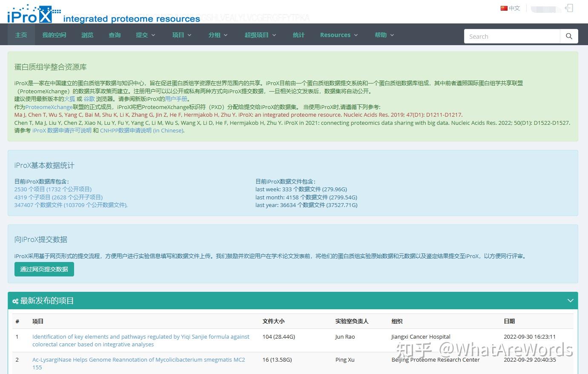Click the 向iProX提交数据 heading
This screenshot has width=588, height=374.
[x=41, y=239]
